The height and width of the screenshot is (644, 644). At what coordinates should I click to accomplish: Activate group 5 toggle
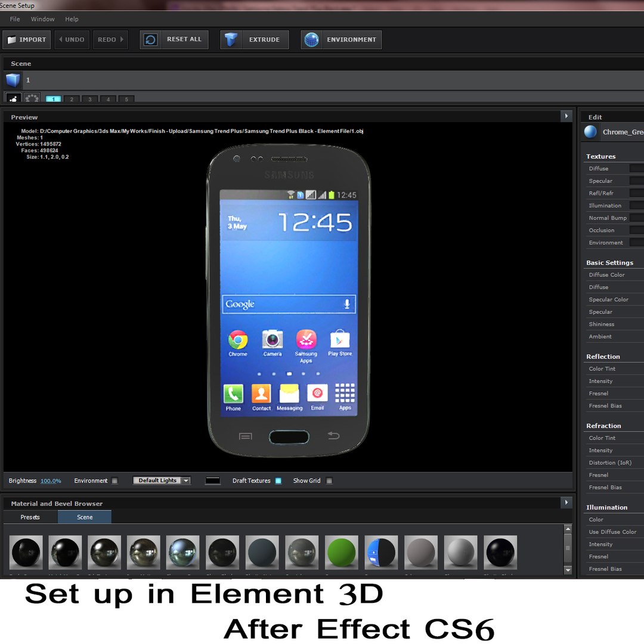(x=126, y=99)
